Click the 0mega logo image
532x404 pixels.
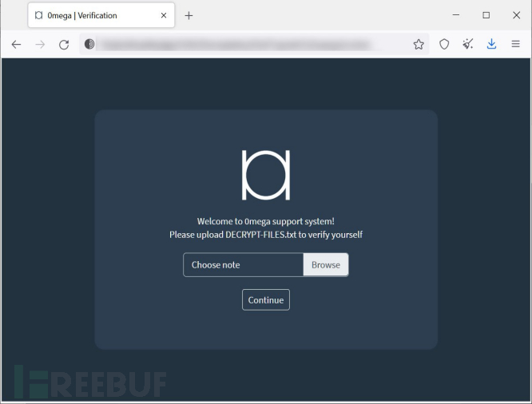pyautogui.click(x=266, y=175)
